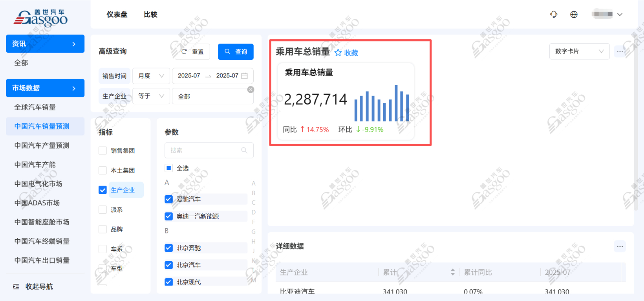This screenshot has width=644, height=301.
Task: Open 中国汽车终端销量
Action: point(42,241)
